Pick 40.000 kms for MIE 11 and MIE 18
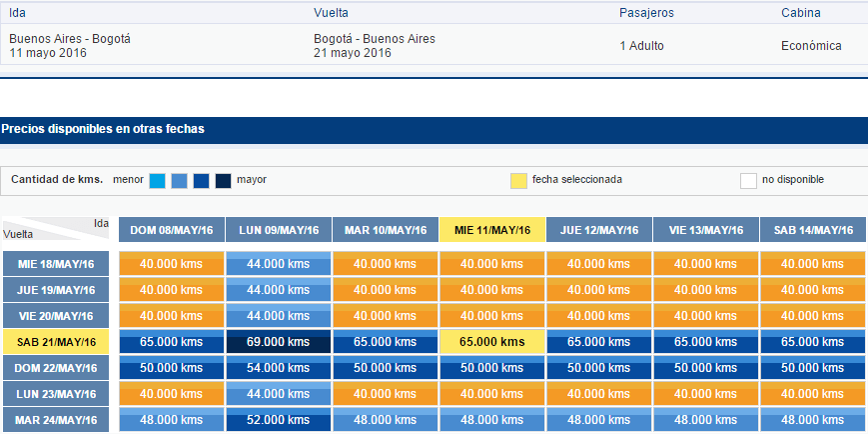 (492, 264)
